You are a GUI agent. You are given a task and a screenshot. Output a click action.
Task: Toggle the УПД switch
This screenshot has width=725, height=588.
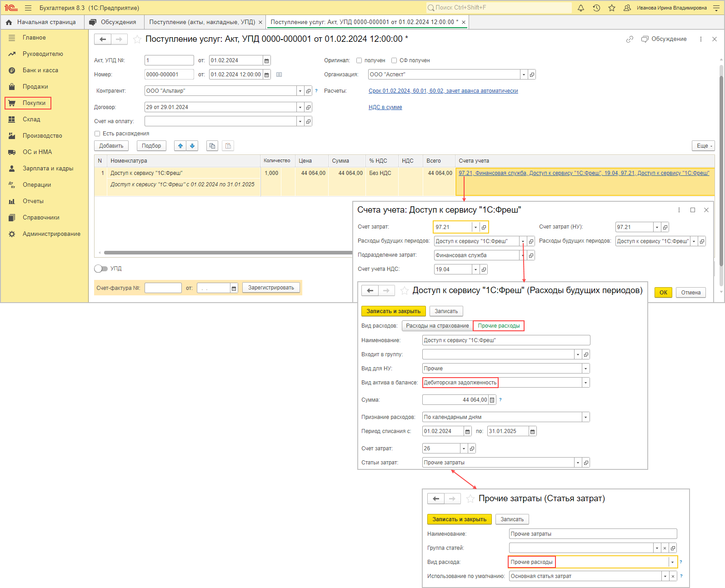point(101,269)
